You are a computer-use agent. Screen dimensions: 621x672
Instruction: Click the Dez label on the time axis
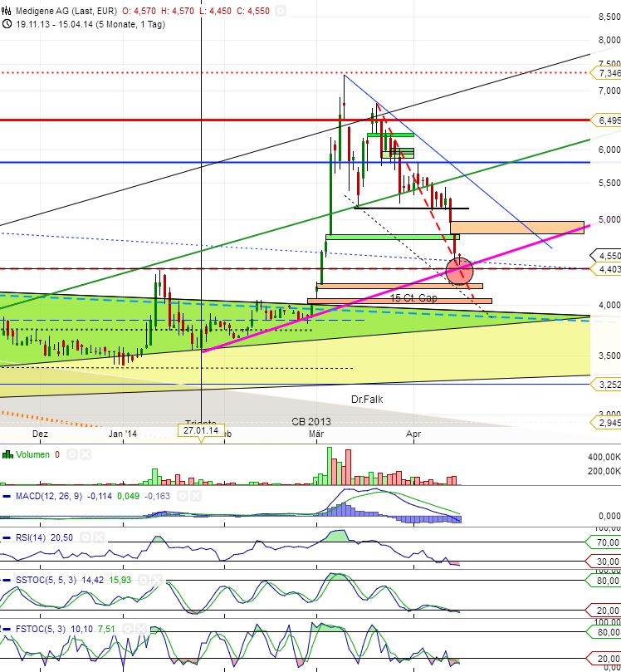pos(40,434)
